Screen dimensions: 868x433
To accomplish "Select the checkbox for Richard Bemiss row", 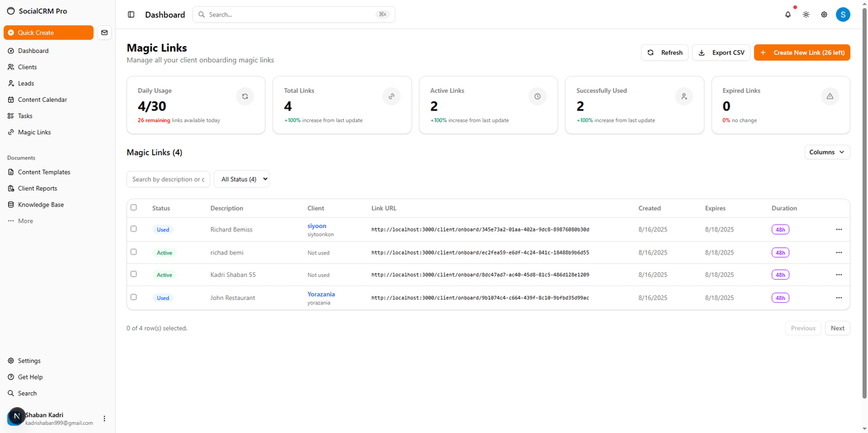I will [134, 229].
